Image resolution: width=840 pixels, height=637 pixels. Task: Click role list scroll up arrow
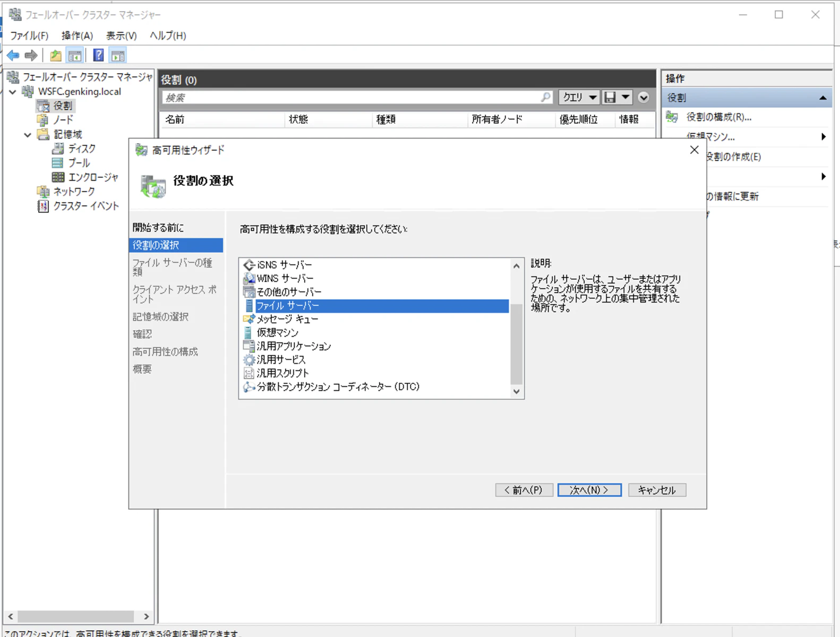pos(516,266)
